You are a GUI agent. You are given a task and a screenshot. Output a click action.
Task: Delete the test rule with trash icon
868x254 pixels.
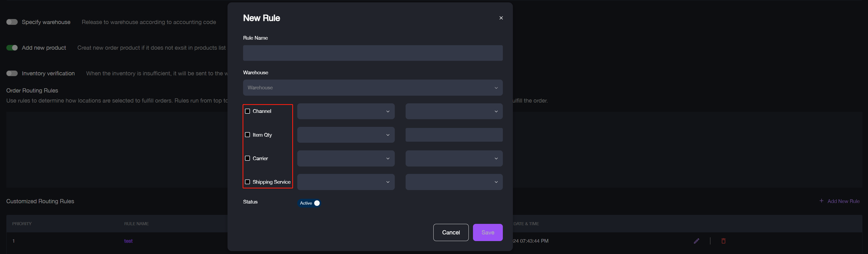click(x=723, y=241)
